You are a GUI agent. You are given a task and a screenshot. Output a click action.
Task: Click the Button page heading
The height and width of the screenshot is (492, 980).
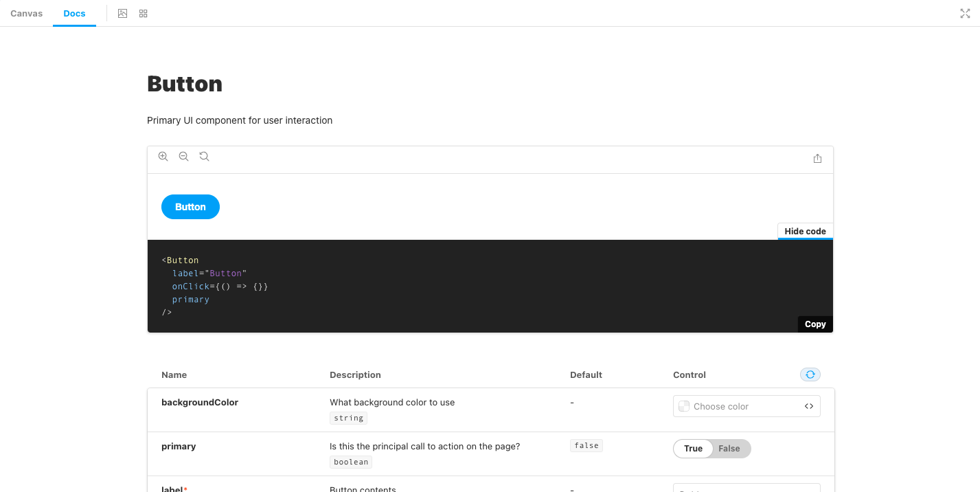(185, 84)
